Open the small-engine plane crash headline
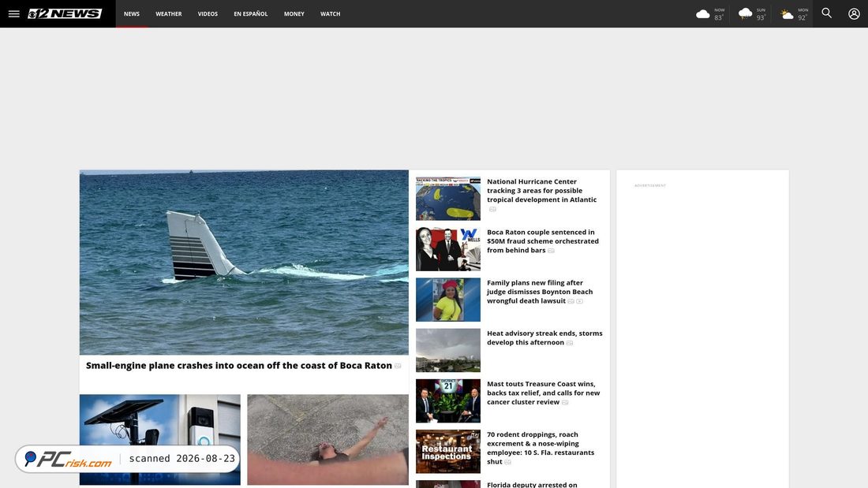 238,366
